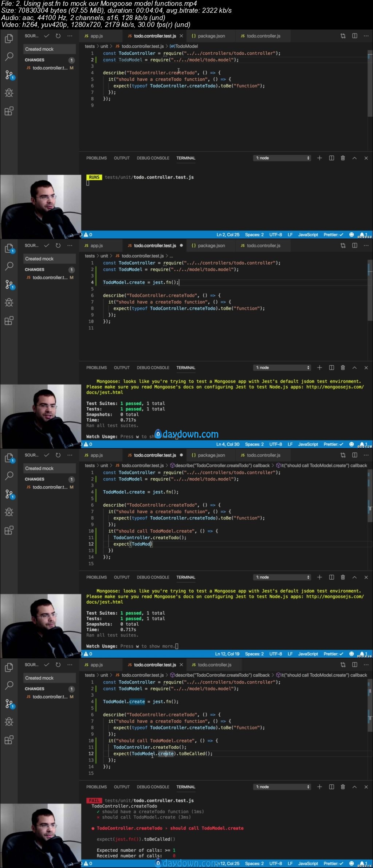Click RUNS badge in top frame terminal

tap(94, 177)
